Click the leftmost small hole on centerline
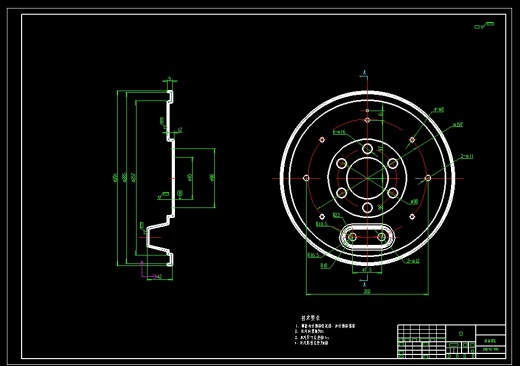Screen dimensions: 520x366 [x=306, y=178]
